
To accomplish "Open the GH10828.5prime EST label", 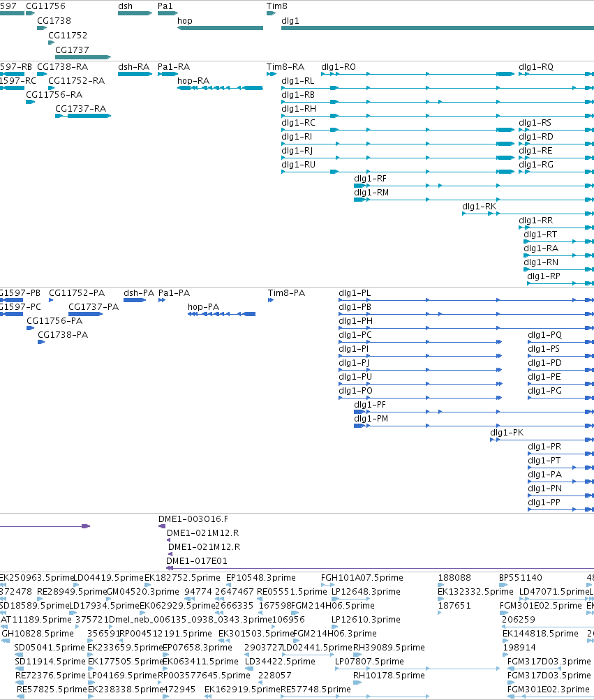I will tap(38, 634).
